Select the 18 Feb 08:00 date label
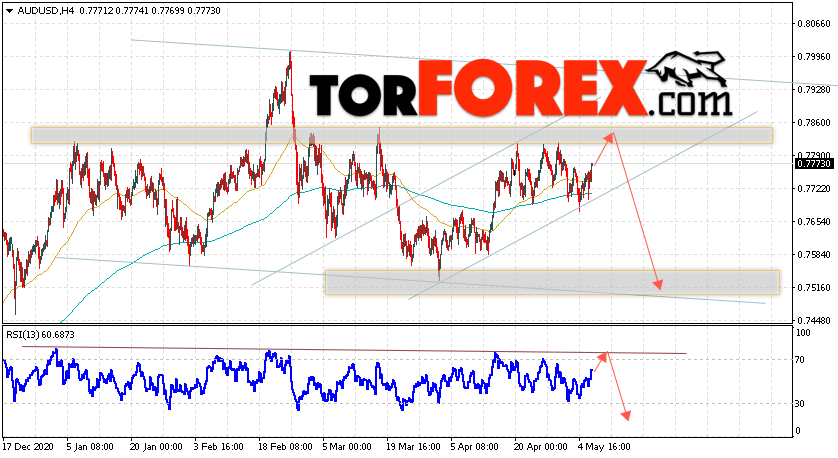Screen dimensions: 838x458 pyautogui.click(x=285, y=446)
